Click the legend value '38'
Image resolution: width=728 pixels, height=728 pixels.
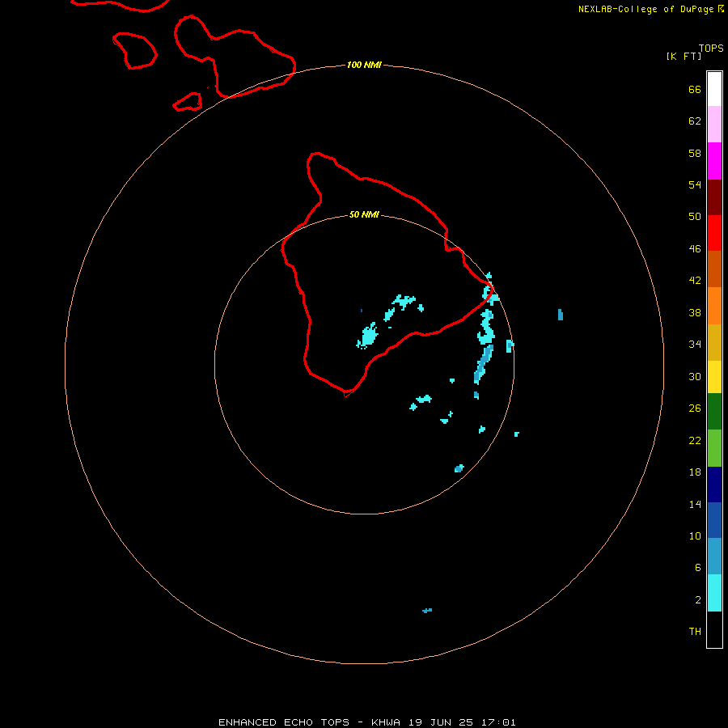[x=695, y=313]
